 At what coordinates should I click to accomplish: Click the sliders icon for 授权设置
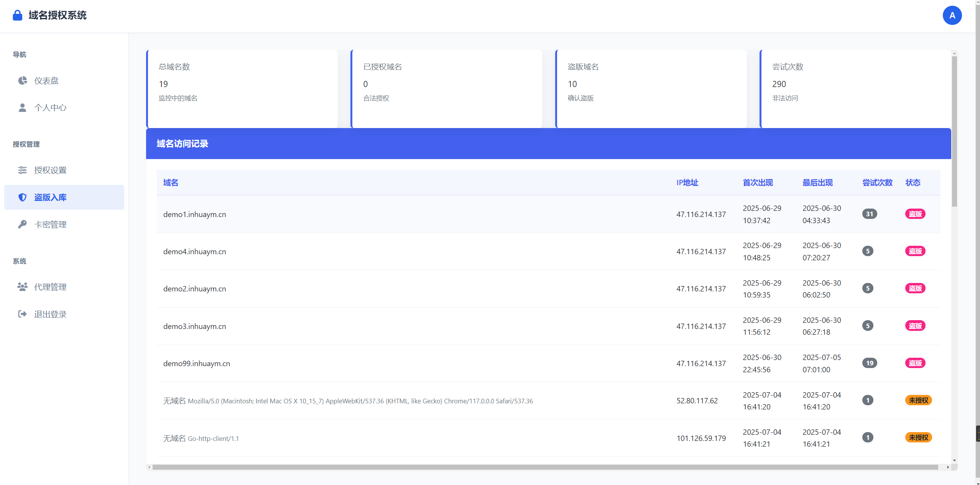pos(23,170)
